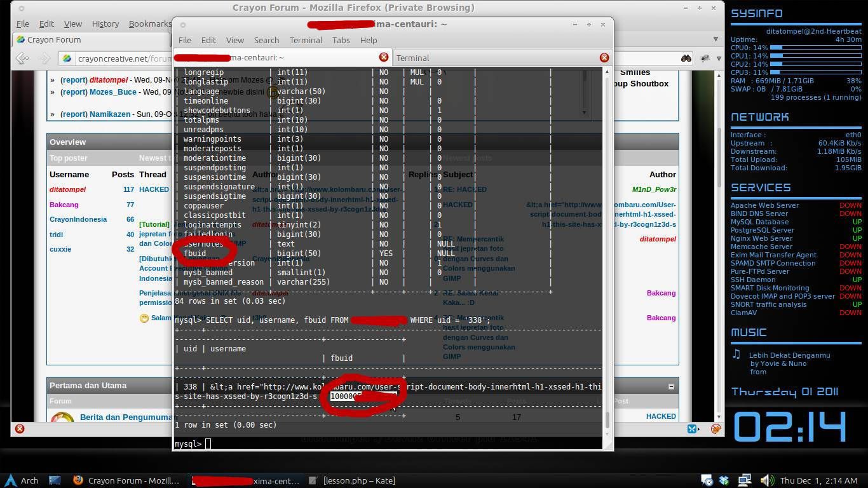The image size is (868, 488).
Task: Click the volume speaker tray icon
Action: coord(766,480)
